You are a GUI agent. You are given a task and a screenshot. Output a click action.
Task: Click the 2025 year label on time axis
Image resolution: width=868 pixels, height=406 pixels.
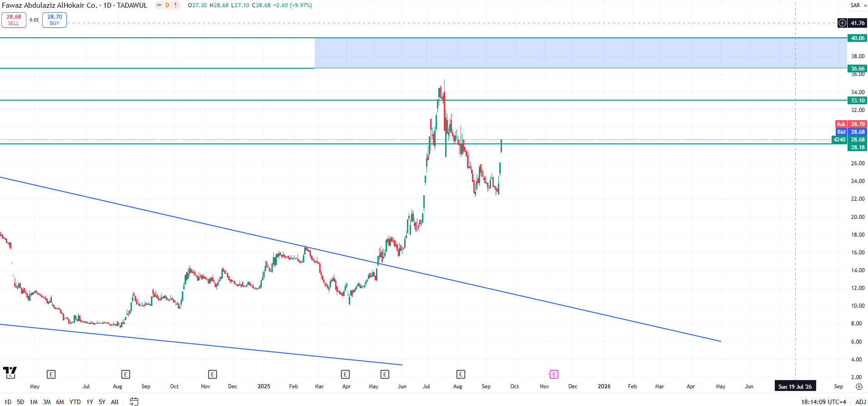coord(264,386)
